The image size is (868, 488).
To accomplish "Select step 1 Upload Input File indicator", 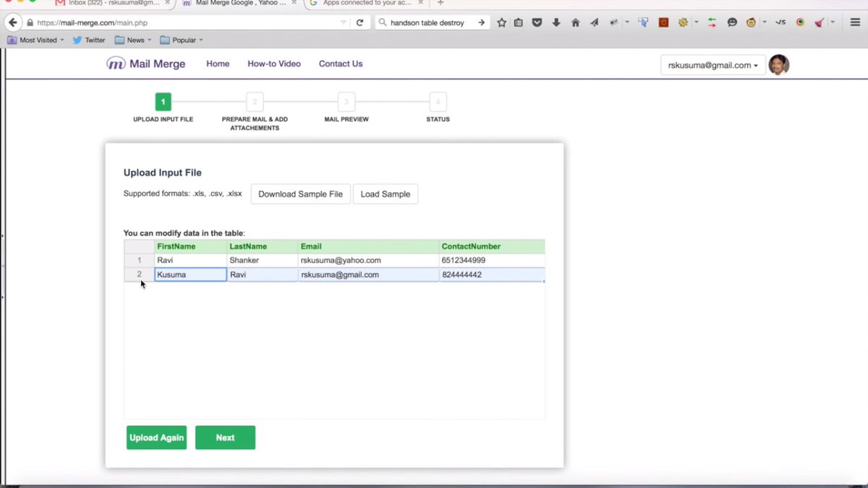I will 163,102.
